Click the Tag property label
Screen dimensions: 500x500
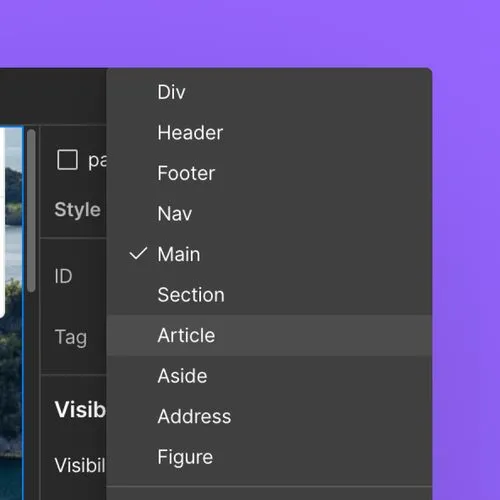[71, 337]
